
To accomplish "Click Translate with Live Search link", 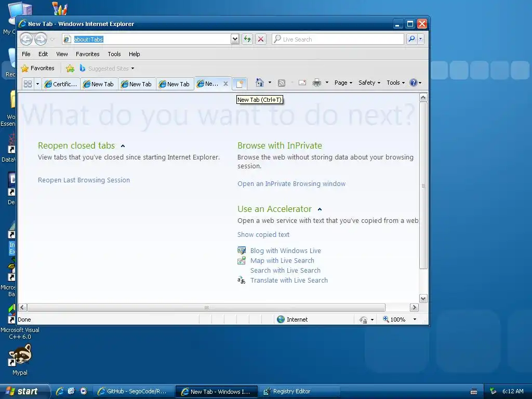I will (289, 280).
